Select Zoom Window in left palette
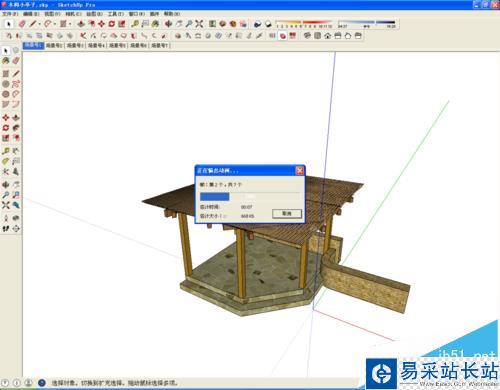The image size is (500, 390). 16,195
